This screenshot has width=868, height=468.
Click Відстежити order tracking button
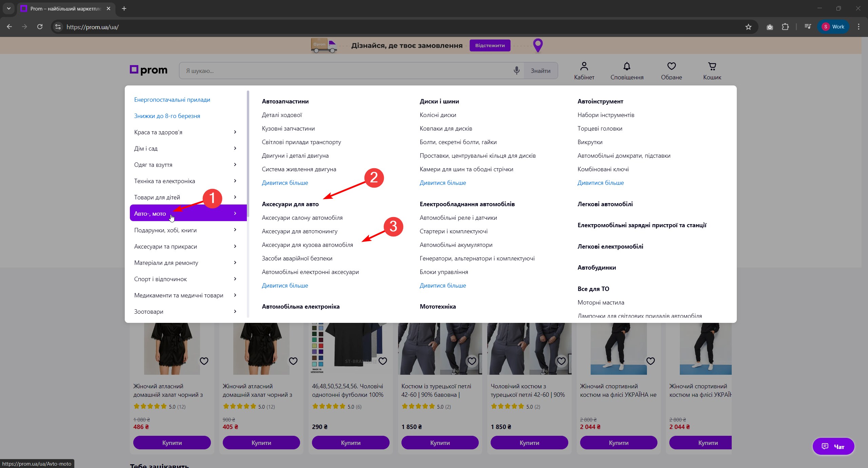(490, 45)
